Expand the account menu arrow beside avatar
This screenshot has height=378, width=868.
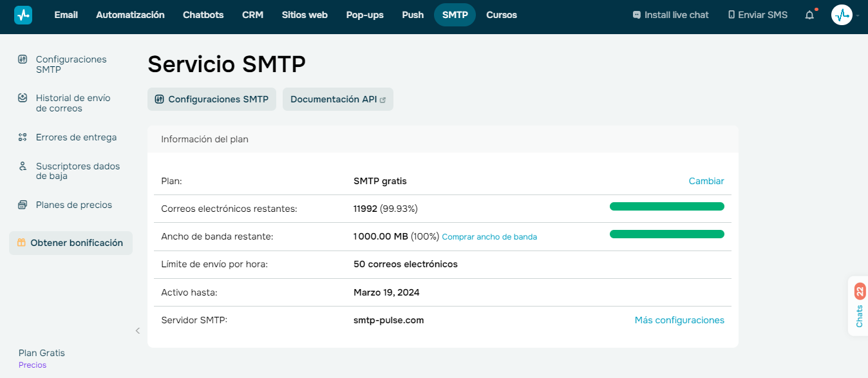coord(858,15)
